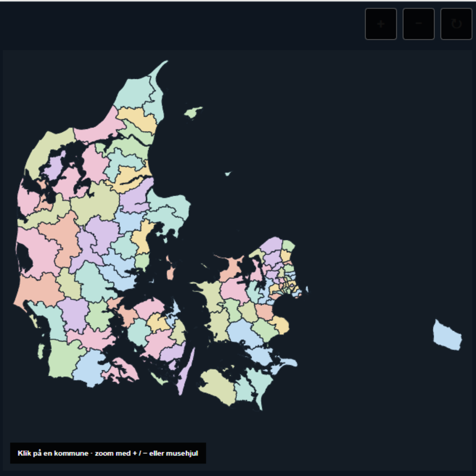476x476 pixels.
Task: Pick the orange Odsherred peninsula
Action: pos(233,267)
